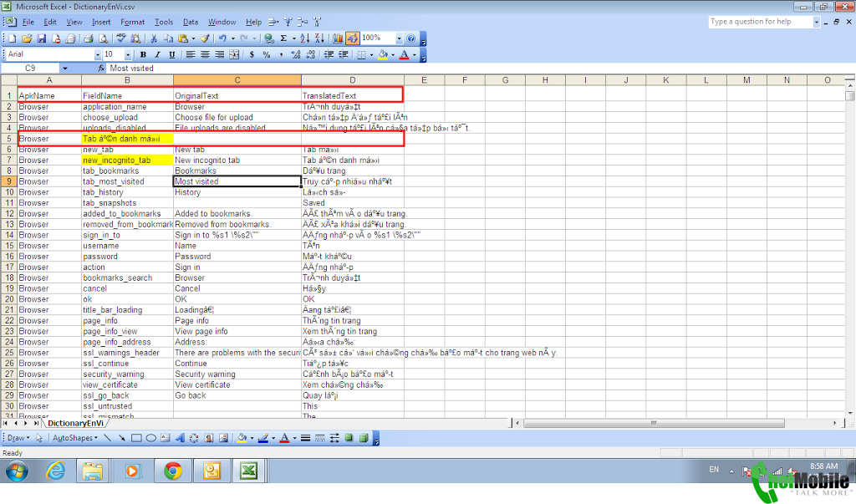The image size is (856, 504).
Task: Cut the selection with the scissors icon
Action: pos(154,38)
